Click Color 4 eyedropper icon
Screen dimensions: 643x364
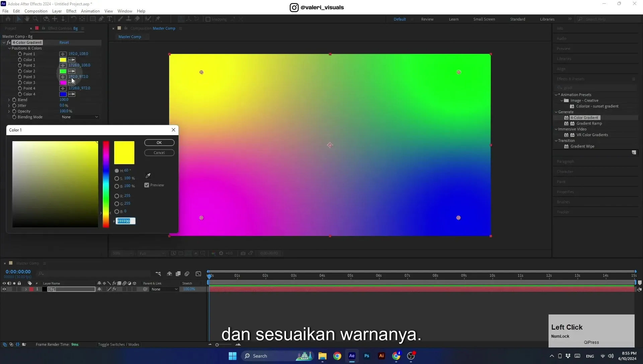point(72,94)
